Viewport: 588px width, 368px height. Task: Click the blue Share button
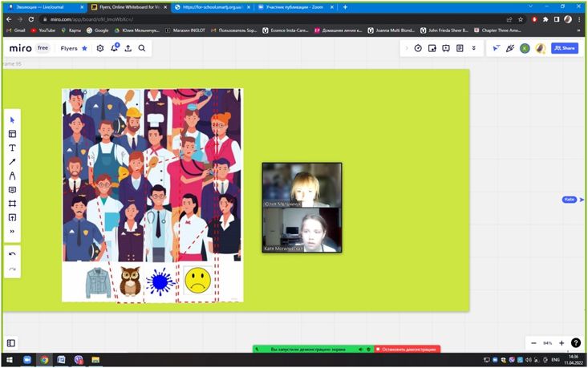(565, 48)
